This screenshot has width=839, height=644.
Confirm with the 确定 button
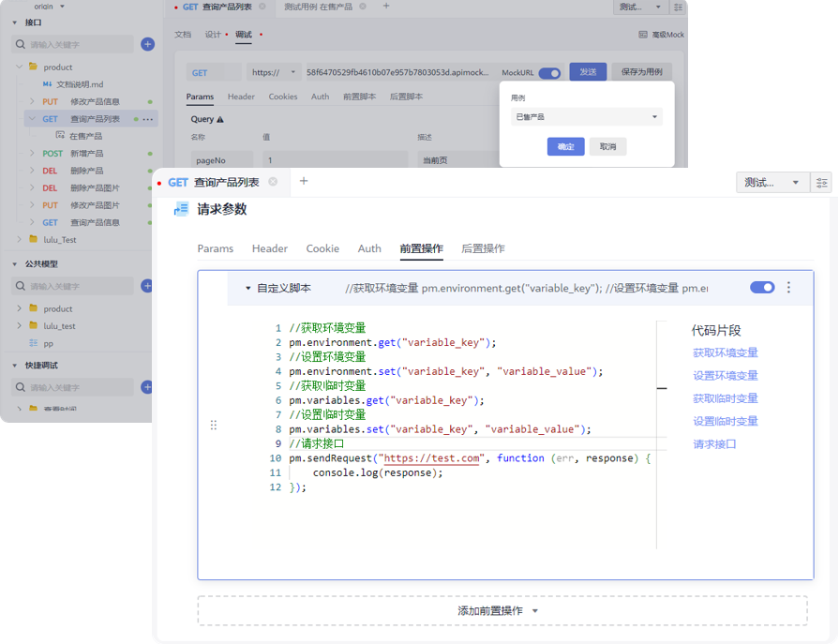pos(565,146)
